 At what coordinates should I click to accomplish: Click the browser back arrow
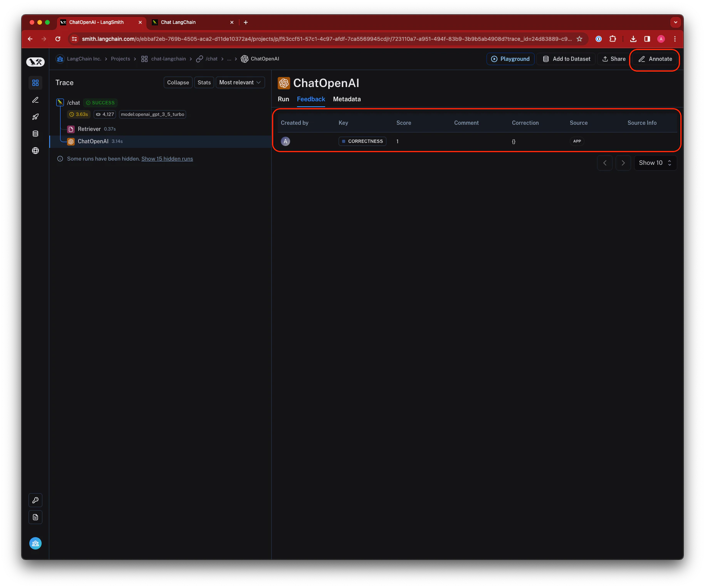30,39
